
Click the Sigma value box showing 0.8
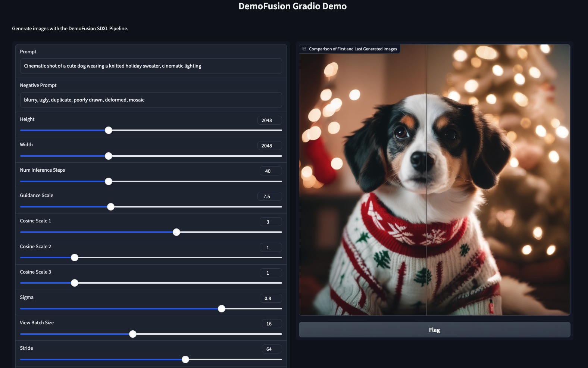click(x=270, y=298)
